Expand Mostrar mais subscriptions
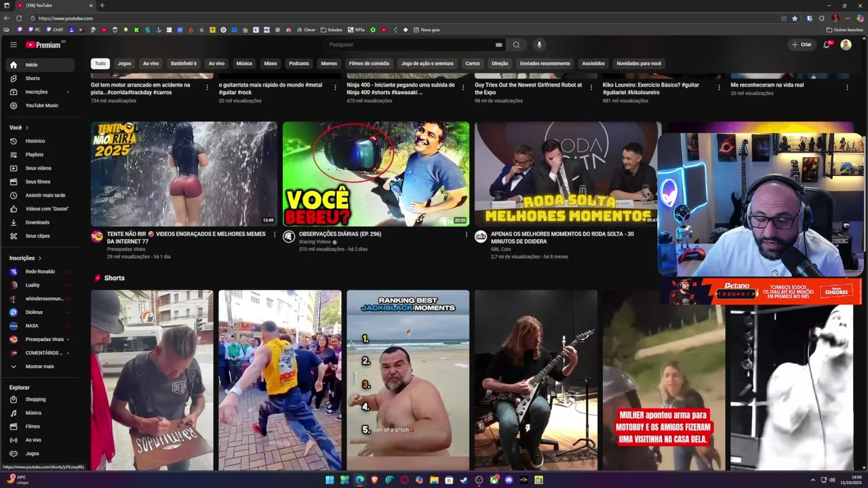 click(x=41, y=367)
